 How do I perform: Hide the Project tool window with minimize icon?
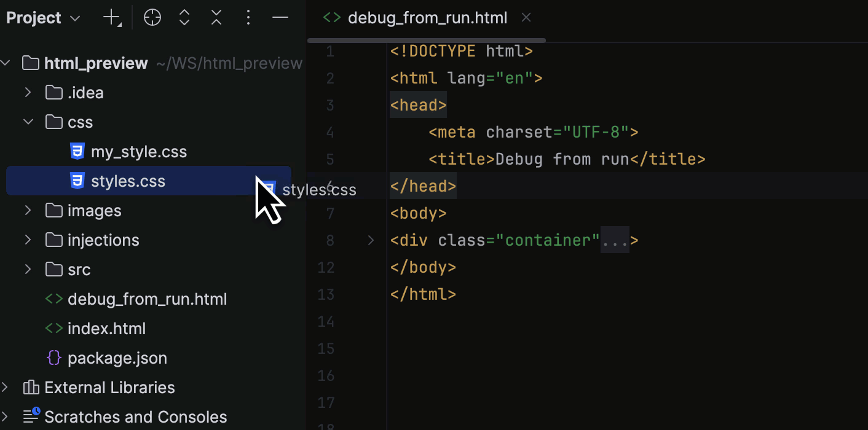(x=280, y=17)
